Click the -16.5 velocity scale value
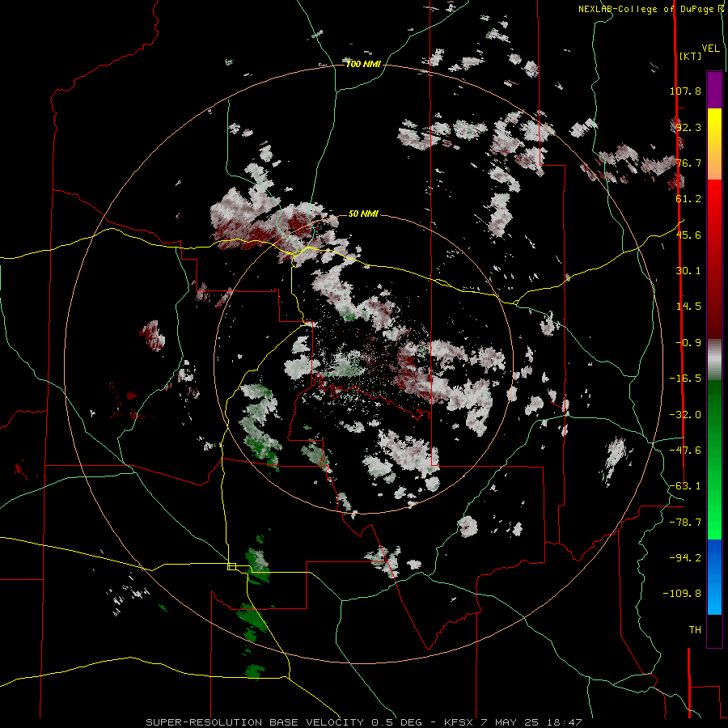Image resolution: width=728 pixels, height=728 pixels. coord(685,379)
